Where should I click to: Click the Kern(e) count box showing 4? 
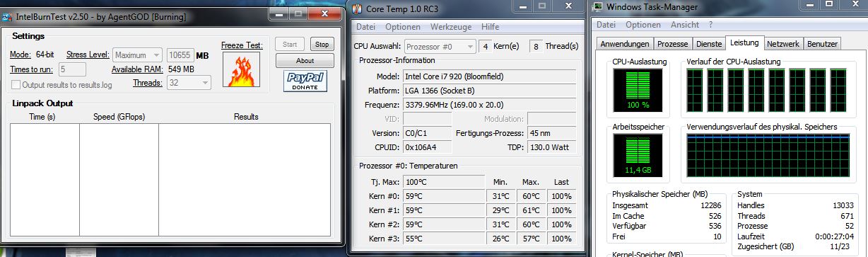click(x=486, y=46)
